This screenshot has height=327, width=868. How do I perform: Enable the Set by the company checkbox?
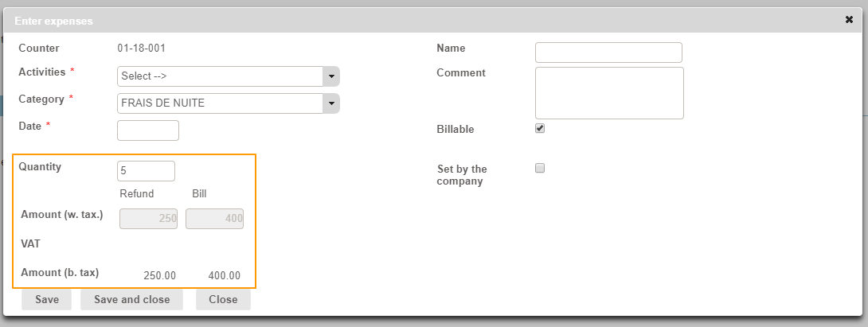point(540,169)
